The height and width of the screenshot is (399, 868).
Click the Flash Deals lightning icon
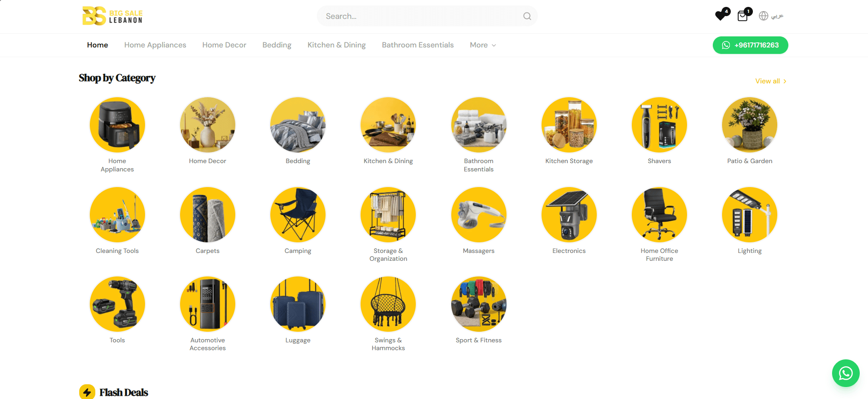pyautogui.click(x=87, y=392)
